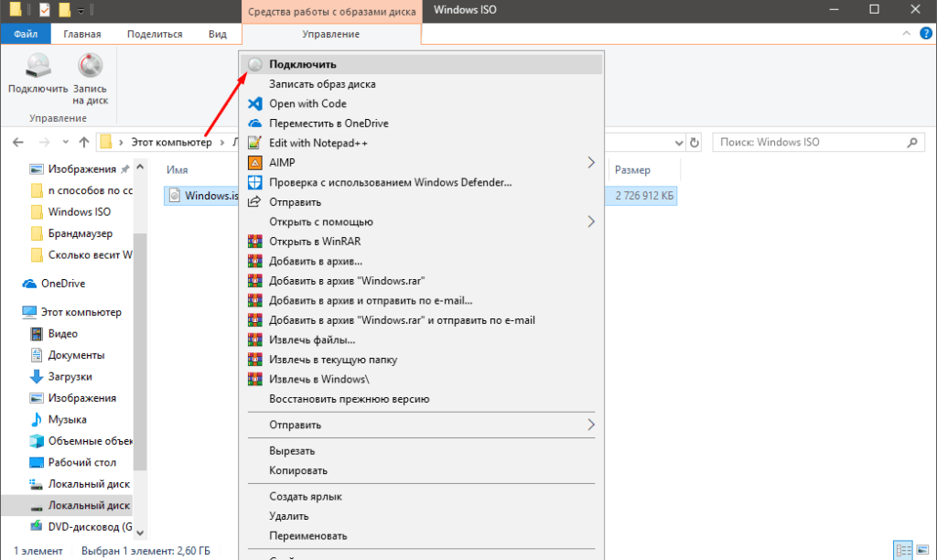Open the address bar history dropdown
The image size is (937, 560).
[676, 143]
